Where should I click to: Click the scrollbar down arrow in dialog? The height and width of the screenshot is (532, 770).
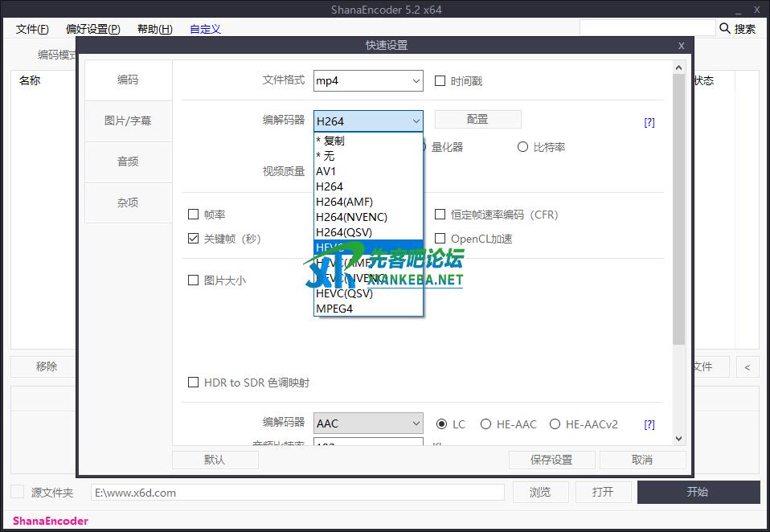[x=678, y=438]
